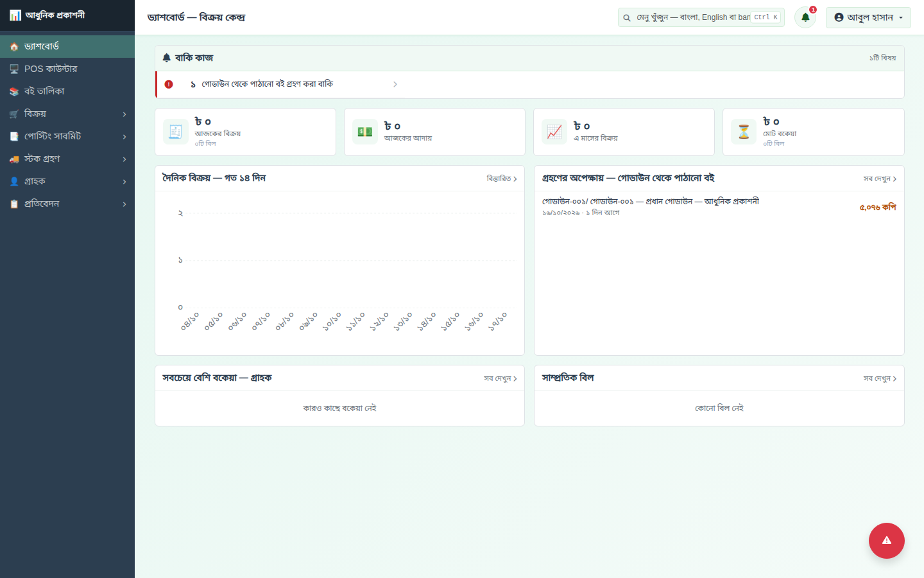924x578 pixels.
Task: Click the search magnifier icon
Action: (x=627, y=17)
